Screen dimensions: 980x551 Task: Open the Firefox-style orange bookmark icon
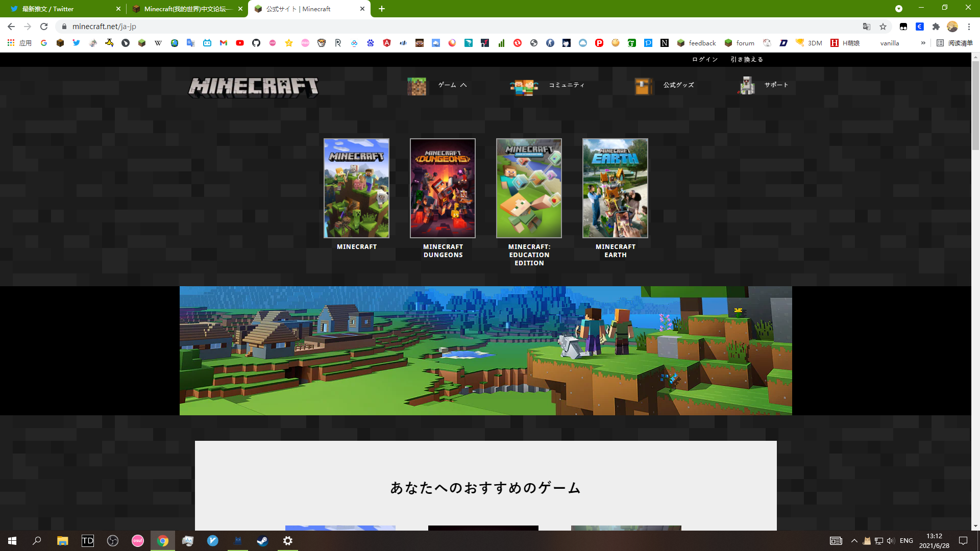click(452, 43)
